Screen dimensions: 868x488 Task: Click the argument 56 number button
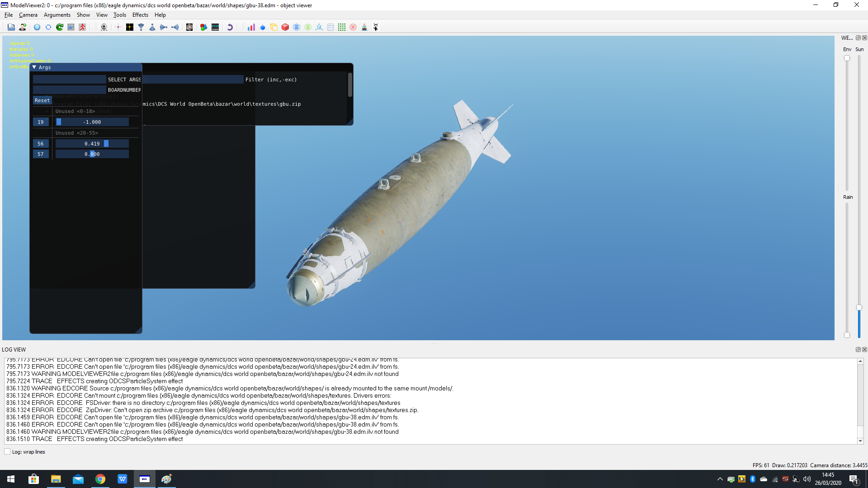coord(41,144)
